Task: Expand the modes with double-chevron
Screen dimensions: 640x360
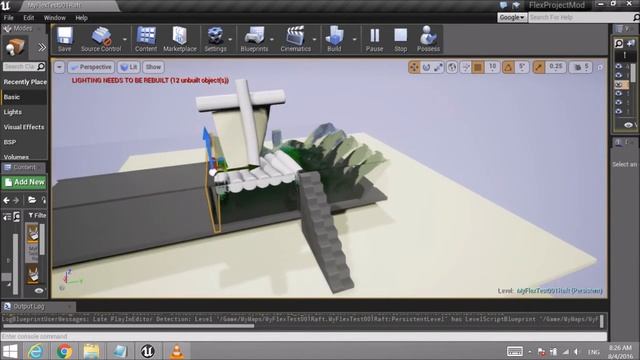Action: 42,47
